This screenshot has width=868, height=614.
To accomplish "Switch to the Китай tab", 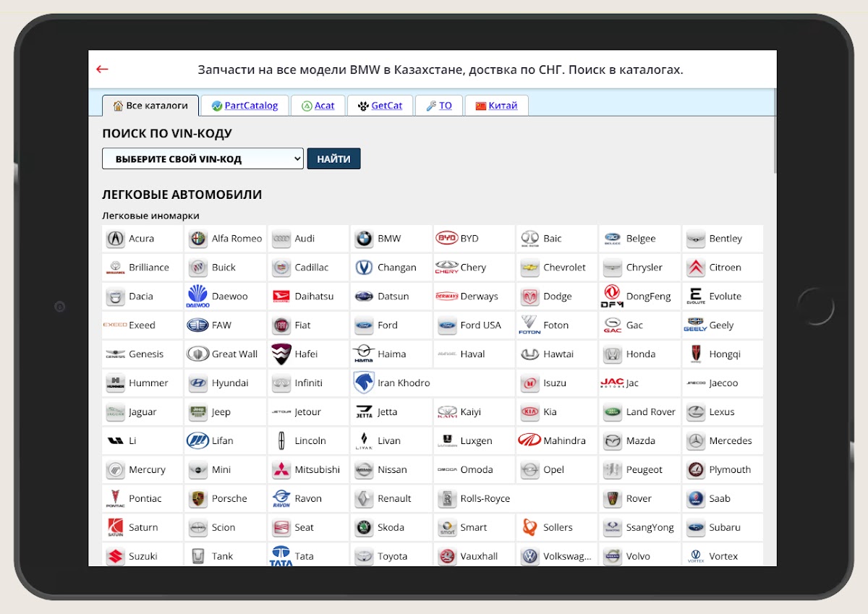I will click(x=496, y=106).
